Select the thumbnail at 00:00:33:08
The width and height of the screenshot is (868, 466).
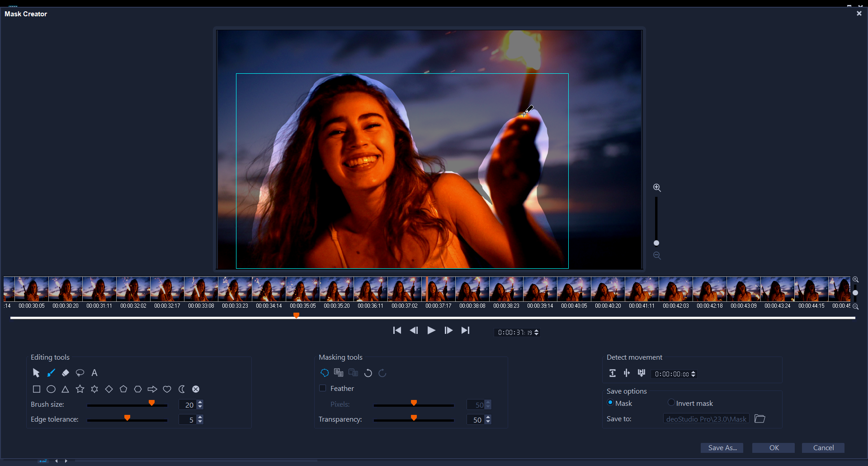click(x=201, y=289)
